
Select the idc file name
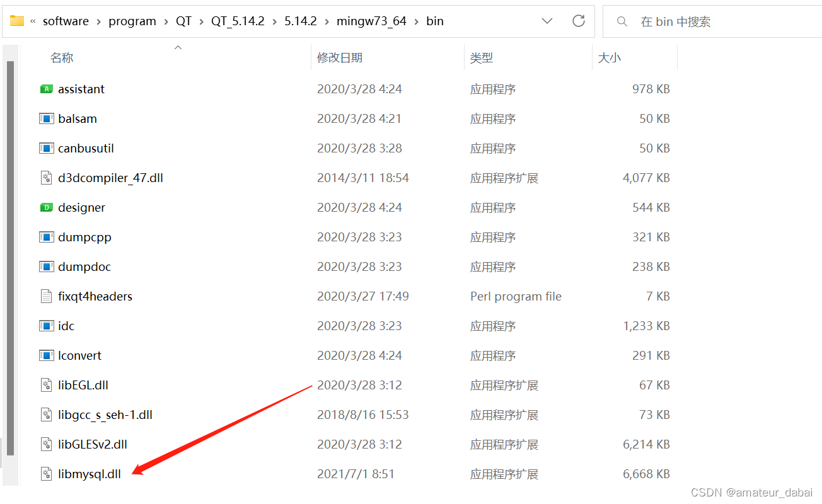click(66, 326)
